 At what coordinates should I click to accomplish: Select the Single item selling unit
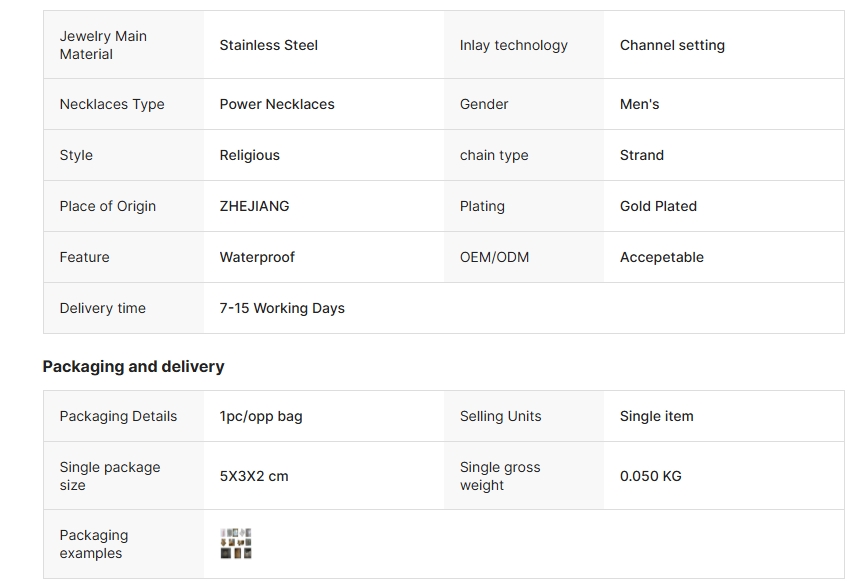(x=656, y=416)
